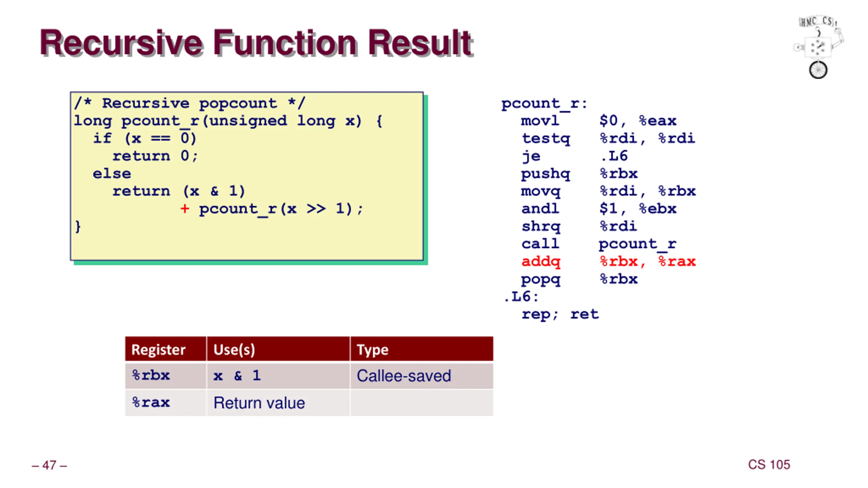This screenshot has height=488, width=868.
Task: Click the %rax cell in register table
Action: [x=165, y=403]
